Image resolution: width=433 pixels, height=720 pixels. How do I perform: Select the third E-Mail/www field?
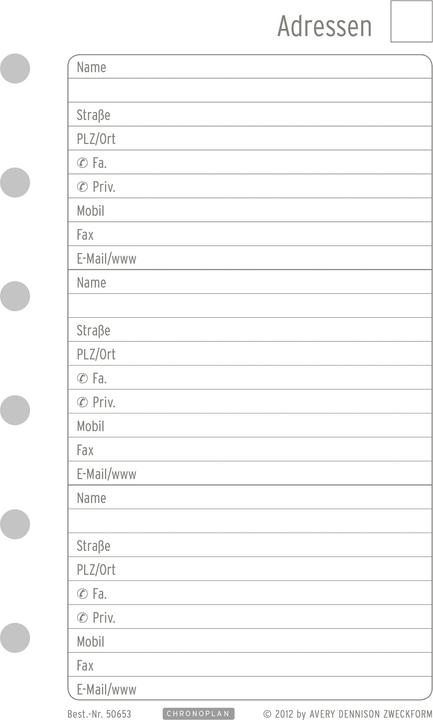[x=250, y=688]
